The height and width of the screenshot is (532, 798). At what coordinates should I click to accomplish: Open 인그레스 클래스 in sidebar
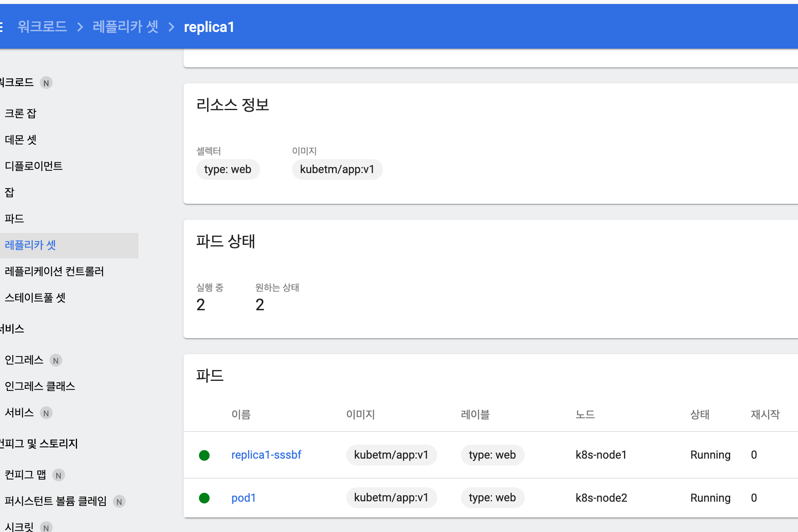click(40, 386)
